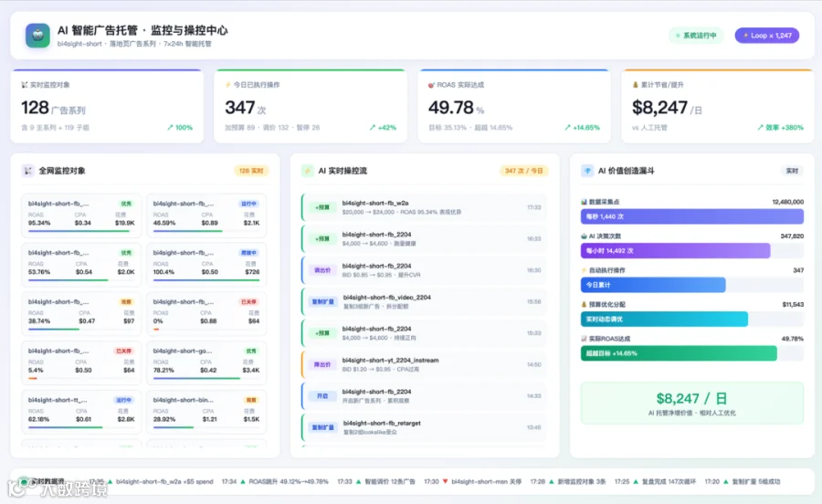Click the lightning icon next to 自动执行操作
Image resolution: width=822 pixels, height=504 pixels.
coord(584,270)
